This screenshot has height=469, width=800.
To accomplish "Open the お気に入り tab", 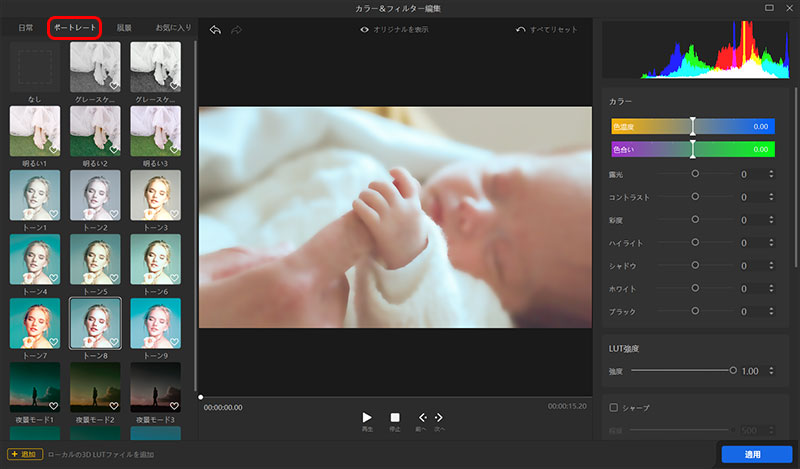I will point(173,28).
